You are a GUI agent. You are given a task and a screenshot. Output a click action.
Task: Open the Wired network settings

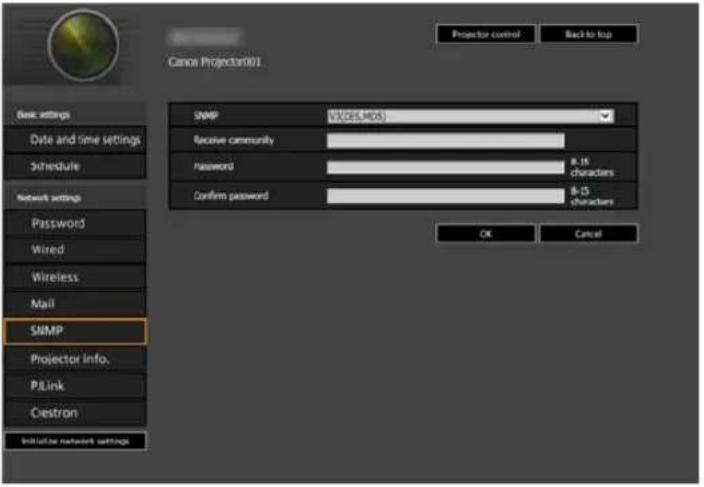[x=75, y=250]
